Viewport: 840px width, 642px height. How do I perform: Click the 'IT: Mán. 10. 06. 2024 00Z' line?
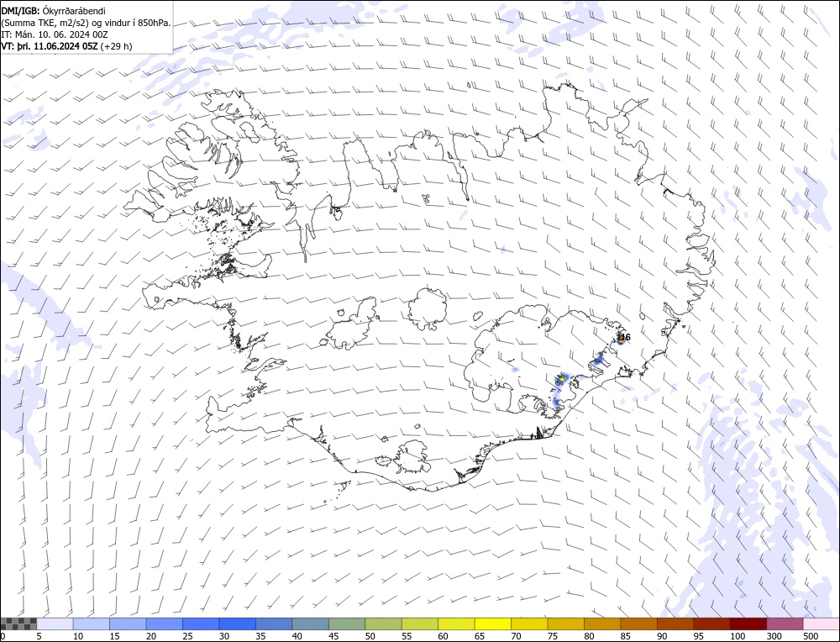point(55,34)
